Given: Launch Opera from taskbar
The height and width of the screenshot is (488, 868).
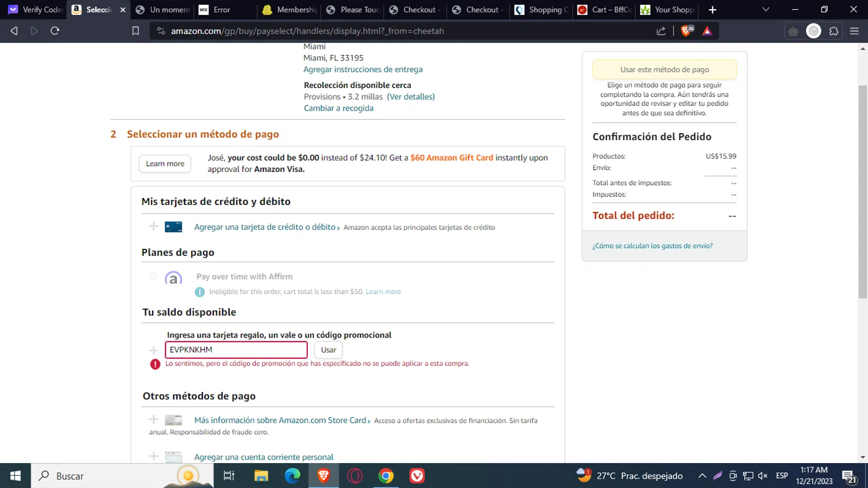Looking at the screenshot, I should coord(355,476).
